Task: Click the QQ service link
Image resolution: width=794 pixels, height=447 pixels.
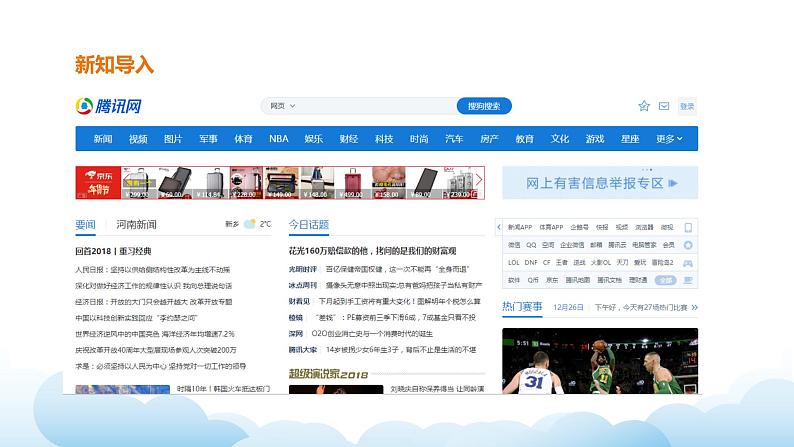Action: 531,245
